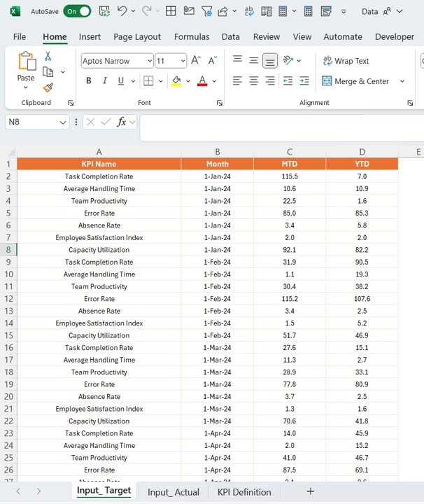Open the Automate tab

coord(343,36)
